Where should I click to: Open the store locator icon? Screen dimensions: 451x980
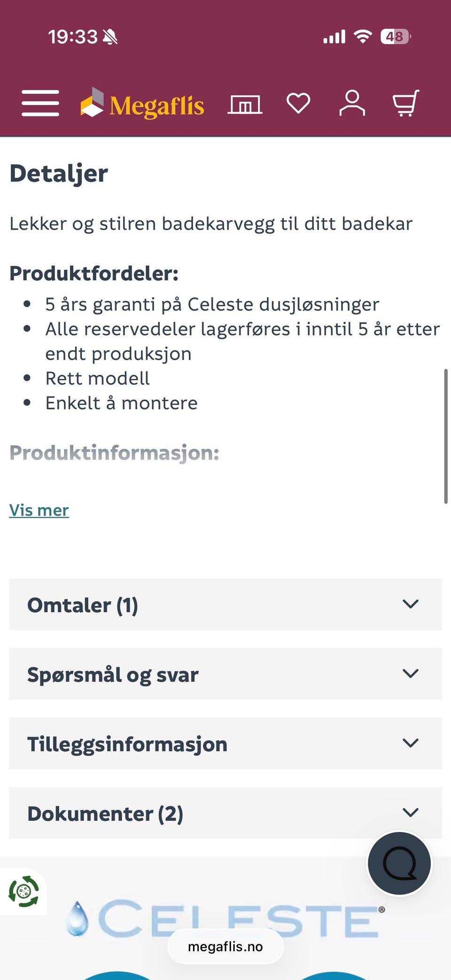click(245, 103)
